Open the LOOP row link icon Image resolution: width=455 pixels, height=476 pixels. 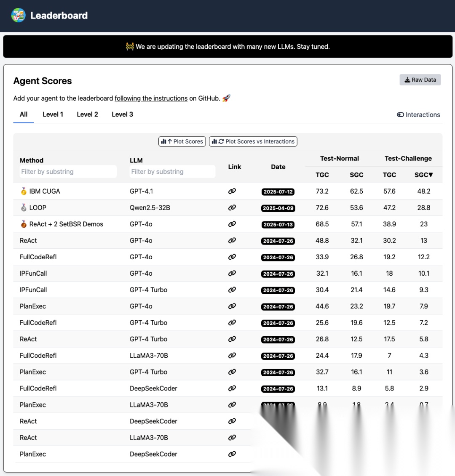232,207
